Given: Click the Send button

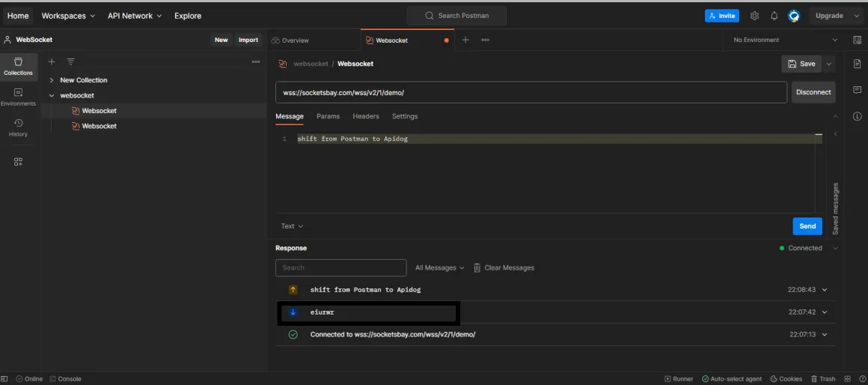Looking at the screenshot, I should (x=807, y=226).
